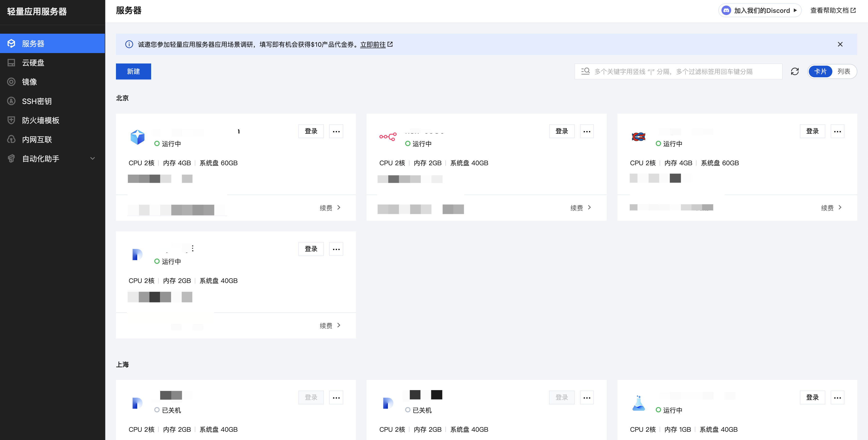Viewport: 868px width, 440px height.
Task: Click the Discord logo icon in header
Action: [726, 10]
